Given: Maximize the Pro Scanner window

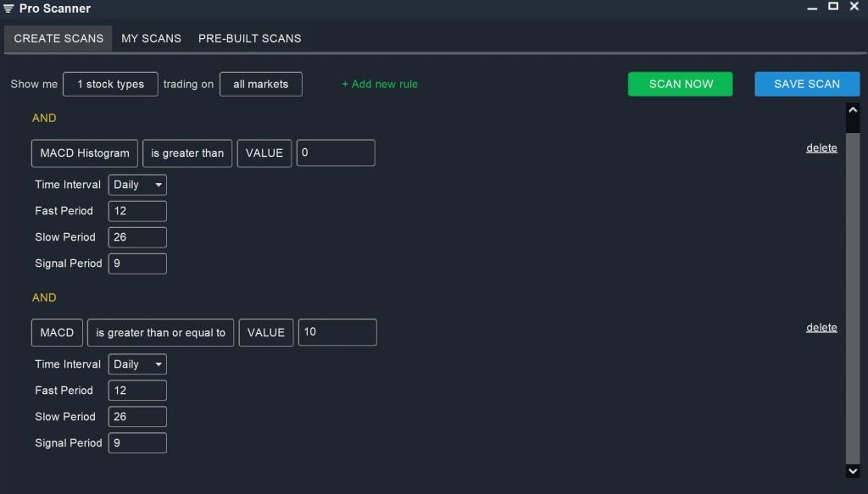Looking at the screenshot, I should pyautogui.click(x=833, y=7).
